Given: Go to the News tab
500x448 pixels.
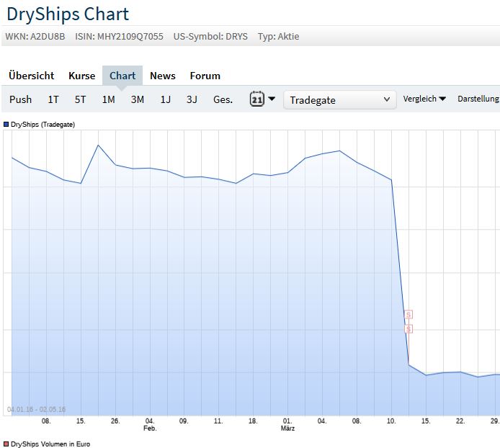Looking at the screenshot, I should [x=163, y=76].
